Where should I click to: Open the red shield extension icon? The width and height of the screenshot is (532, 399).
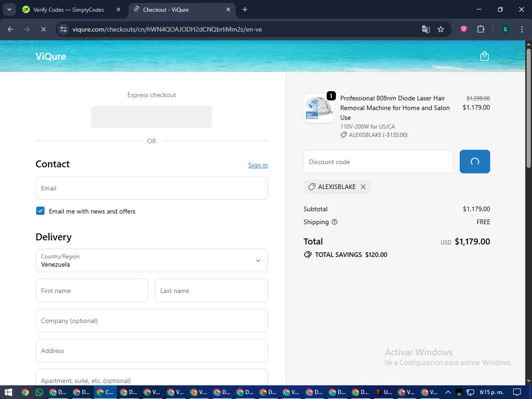pyautogui.click(x=464, y=29)
